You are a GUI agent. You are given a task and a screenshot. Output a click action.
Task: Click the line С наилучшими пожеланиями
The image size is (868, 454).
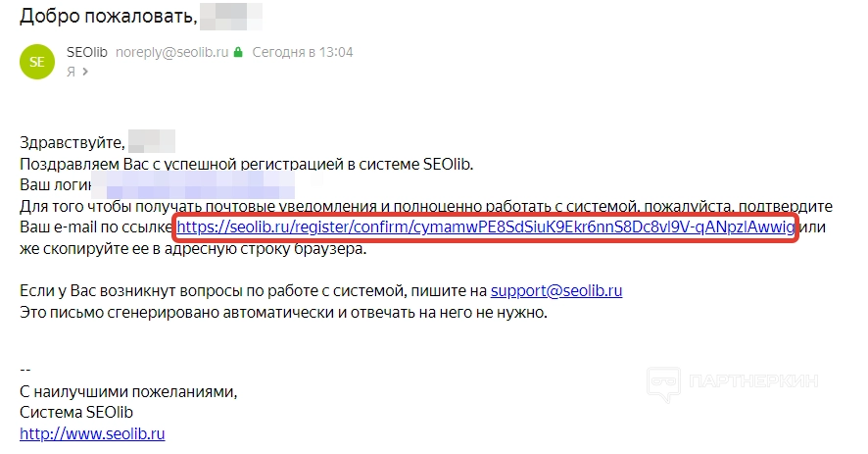128,390
